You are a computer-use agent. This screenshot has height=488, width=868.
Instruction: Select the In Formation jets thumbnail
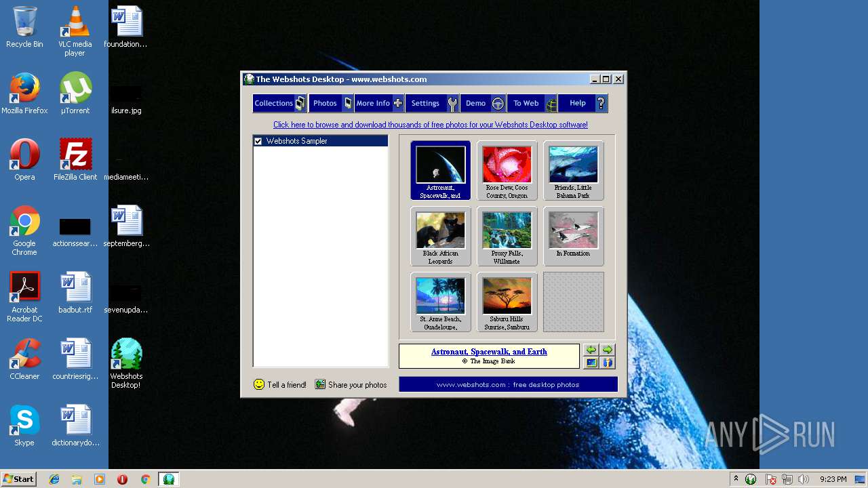[573, 236]
